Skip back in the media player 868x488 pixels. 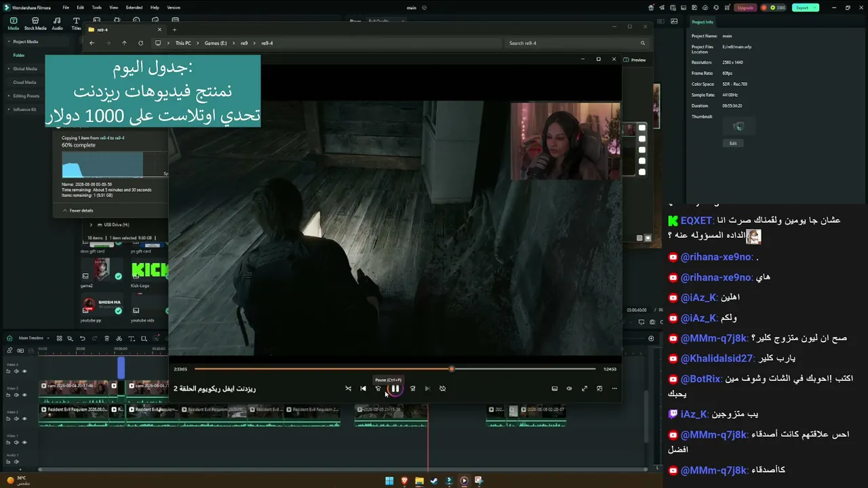[378, 388]
